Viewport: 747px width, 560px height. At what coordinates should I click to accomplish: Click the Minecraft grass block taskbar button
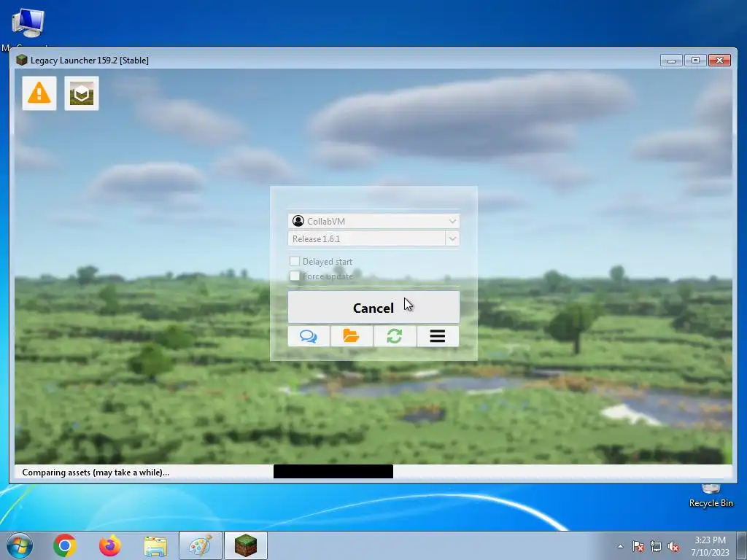click(246, 545)
